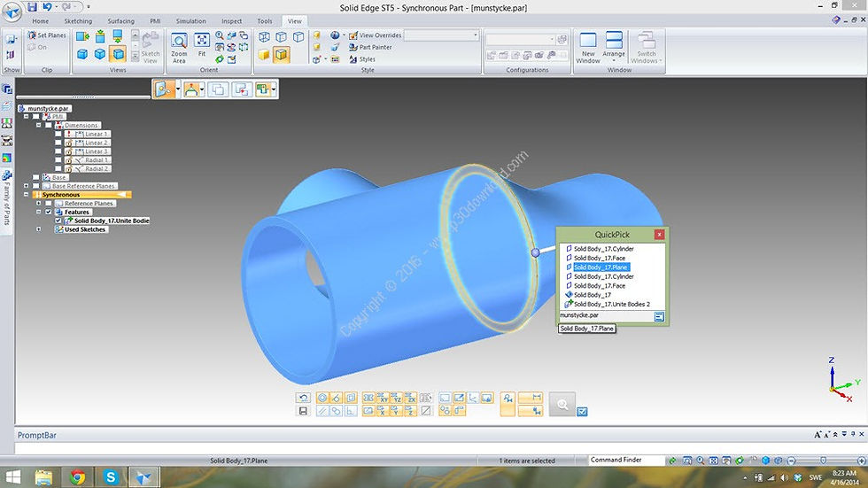Click the steering-wheel handle on the model
This screenshot has width=868, height=488.
pos(535,252)
